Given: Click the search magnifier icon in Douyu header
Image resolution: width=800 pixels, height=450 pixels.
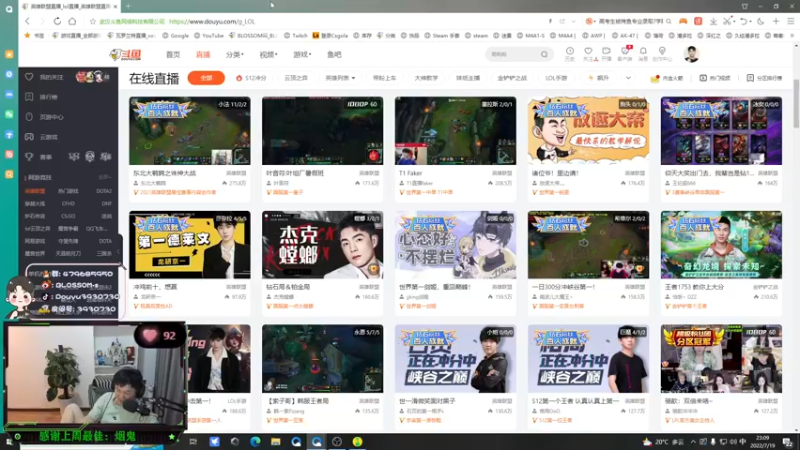Looking at the screenshot, I should pyautogui.click(x=544, y=54).
